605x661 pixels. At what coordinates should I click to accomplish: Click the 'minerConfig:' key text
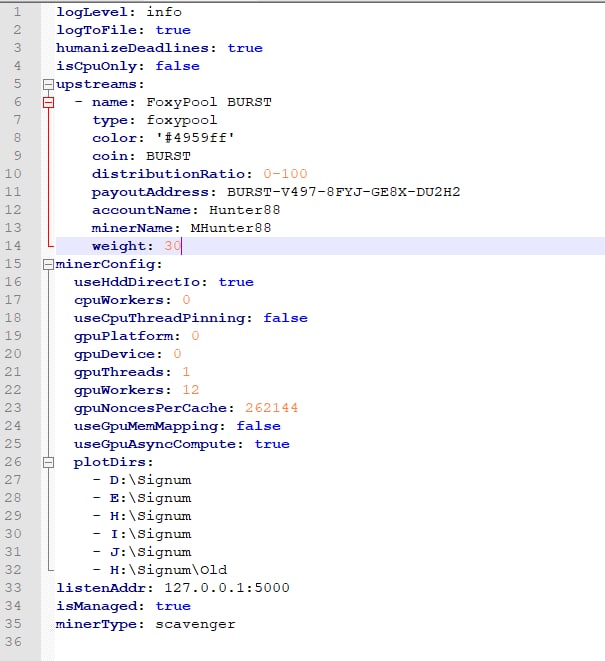(109, 264)
